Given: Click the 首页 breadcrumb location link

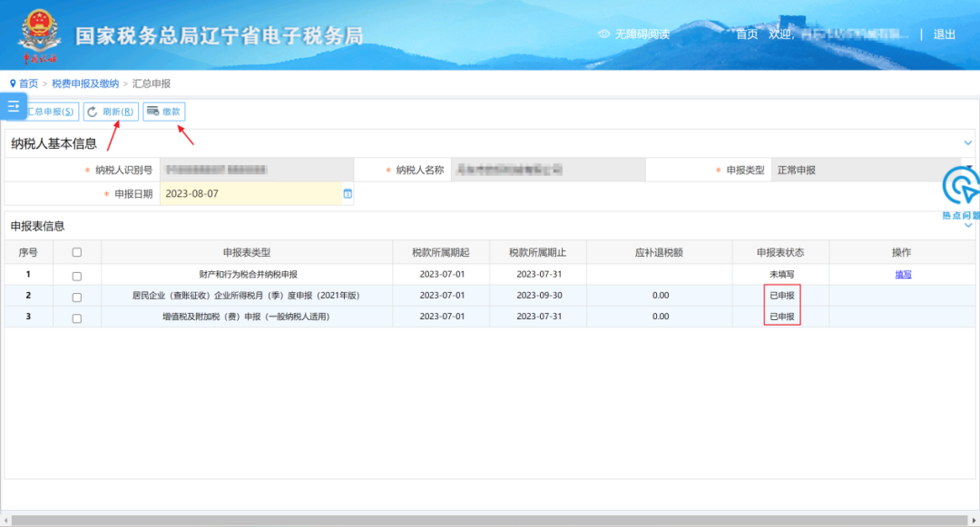Looking at the screenshot, I should coord(28,83).
